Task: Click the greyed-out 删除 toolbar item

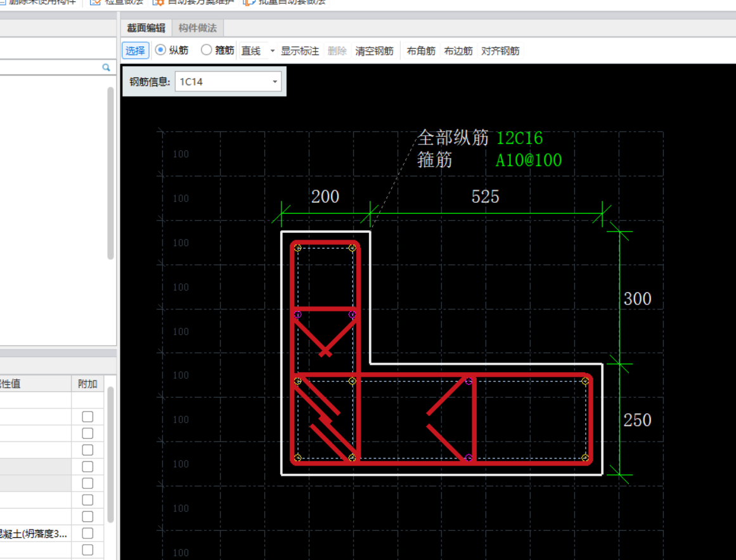Action: pyautogui.click(x=337, y=51)
